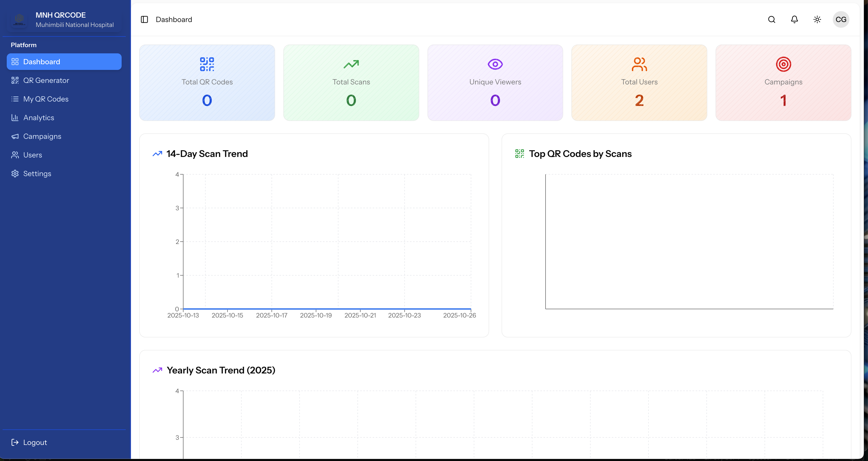Open the notifications bell
The image size is (868, 461).
(x=794, y=20)
